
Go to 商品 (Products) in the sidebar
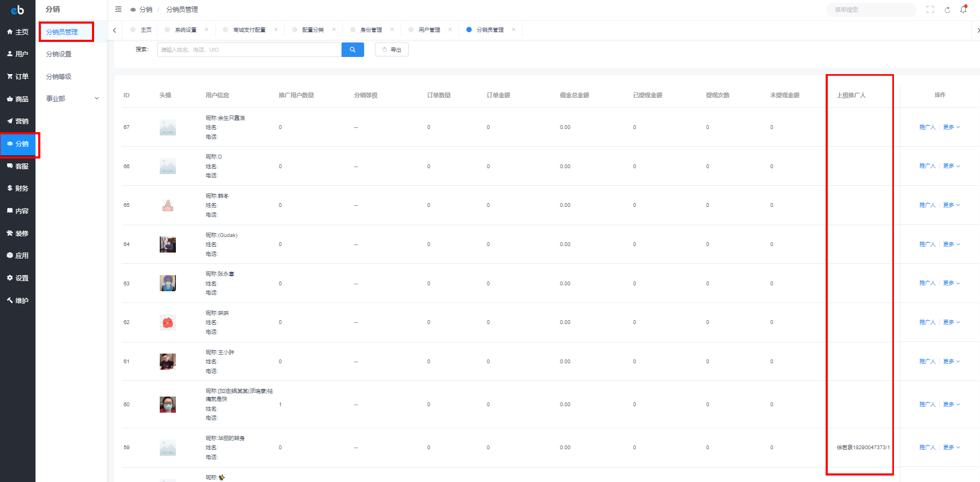click(18, 99)
